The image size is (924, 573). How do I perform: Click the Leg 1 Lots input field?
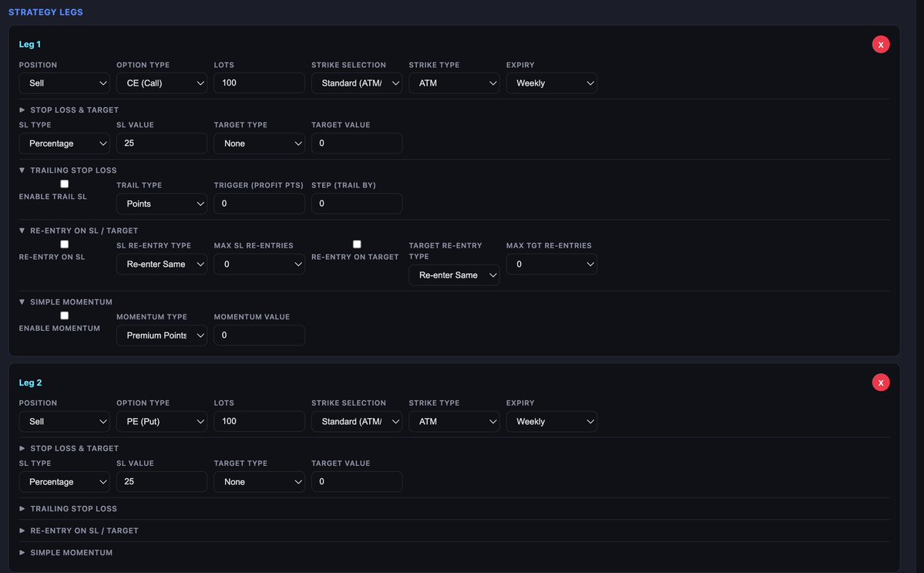(259, 83)
